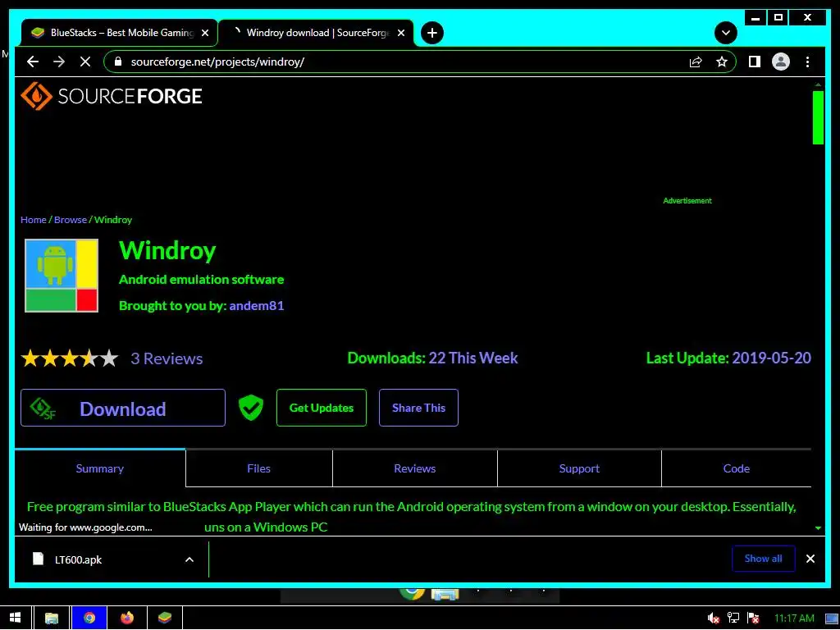Click the Windroy project icon
Viewport: 840px width, 630px height.
click(x=61, y=276)
